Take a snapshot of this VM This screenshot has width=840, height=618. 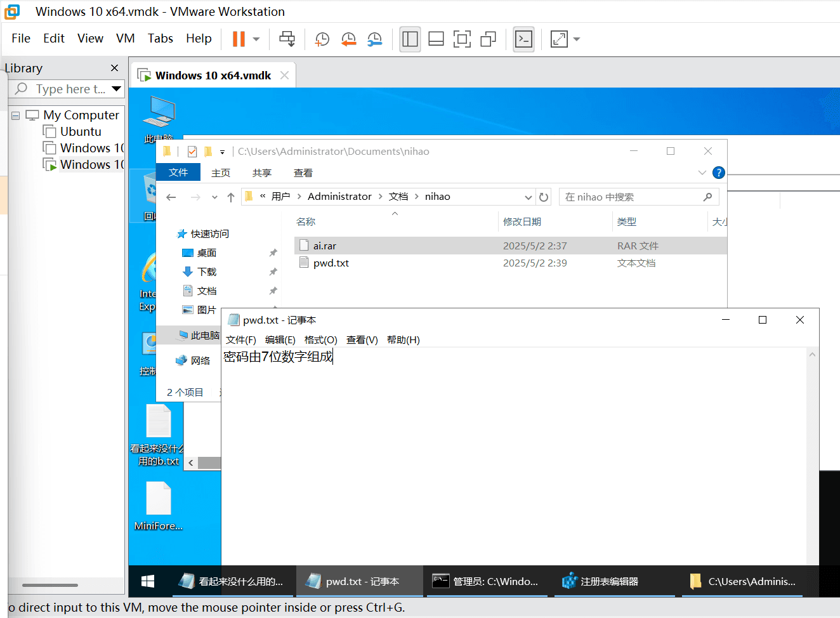(322, 39)
